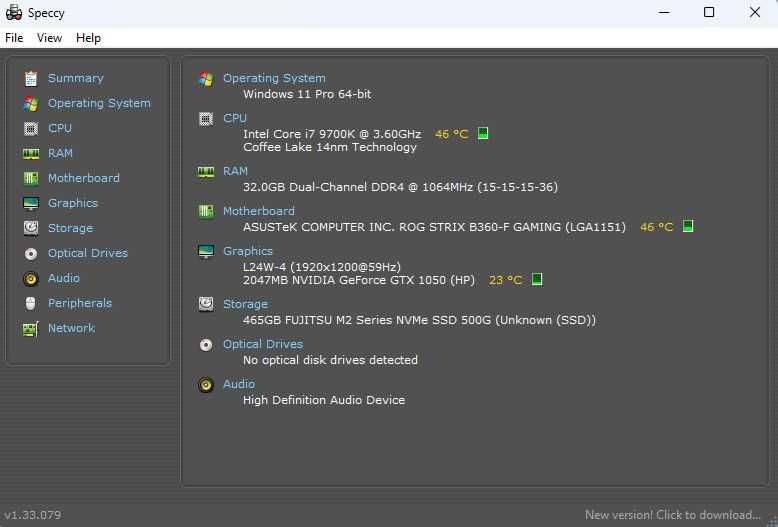Select Optical Drives in the sidebar

pyautogui.click(x=87, y=253)
